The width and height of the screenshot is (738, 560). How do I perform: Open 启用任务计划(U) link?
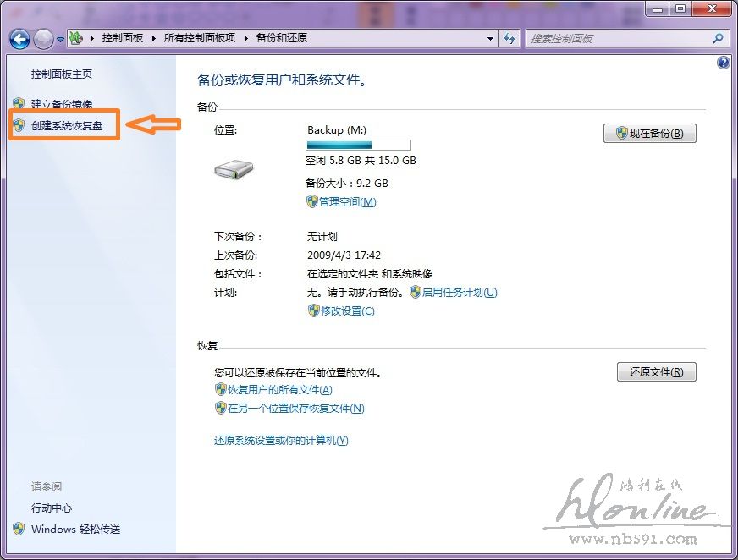[x=460, y=292]
